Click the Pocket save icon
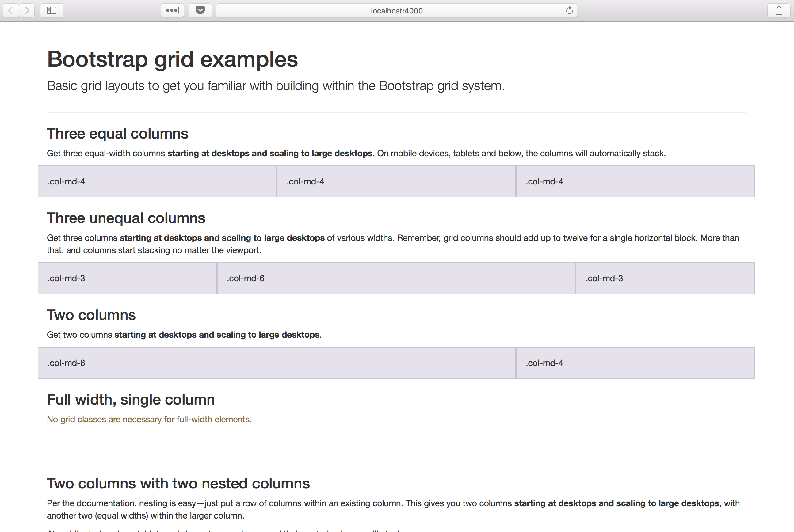The height and width of the screenshot is (532, 794). (200, 10)
